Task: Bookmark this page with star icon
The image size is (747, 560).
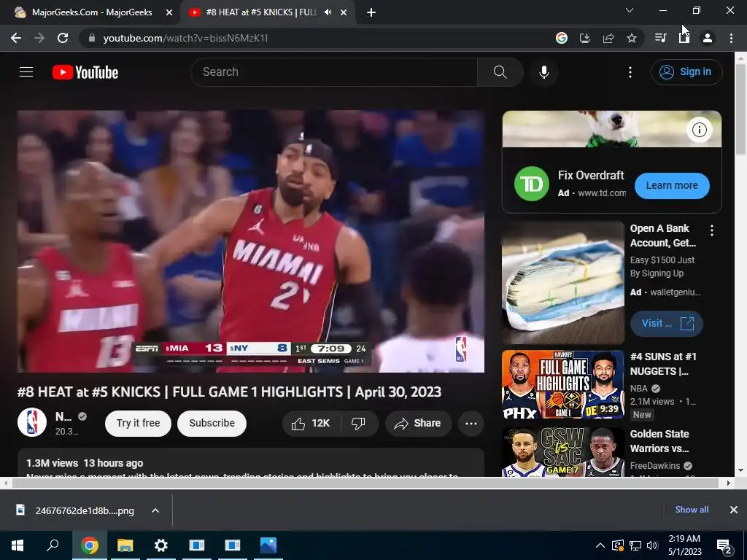Action: point(632,38)
